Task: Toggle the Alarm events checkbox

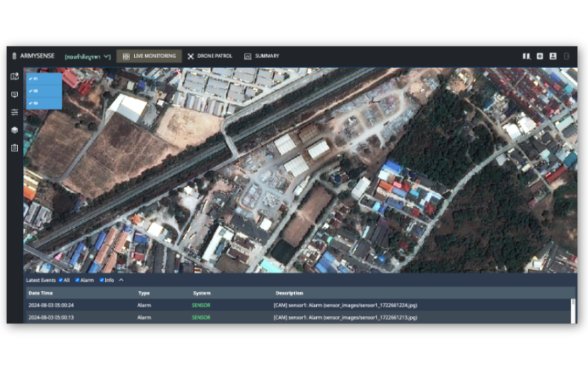Action: (x=77, y=280)
